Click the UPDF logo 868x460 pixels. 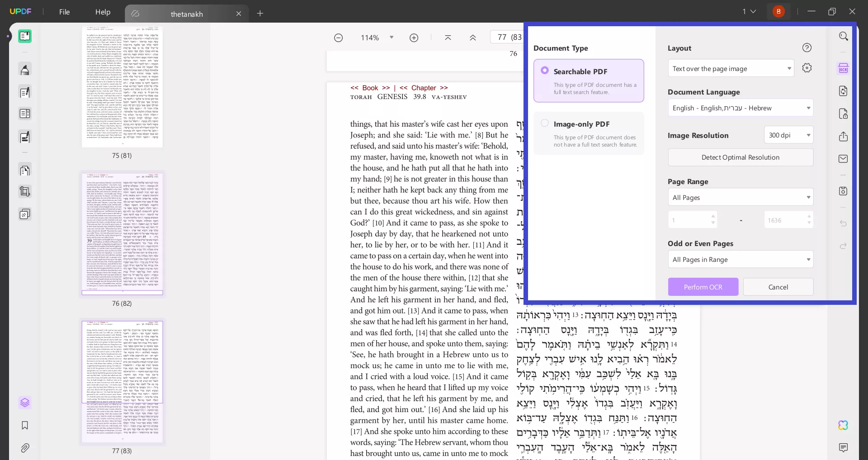click(x=20, y=12)
